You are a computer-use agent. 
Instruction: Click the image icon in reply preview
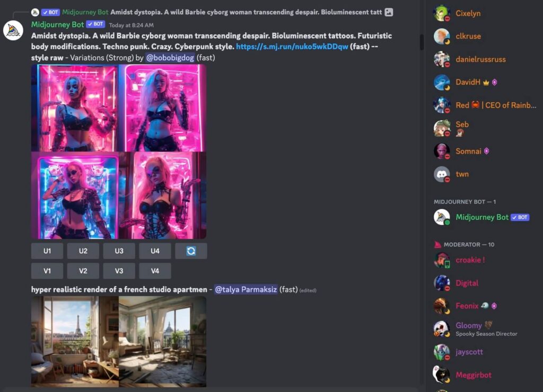[x=389, y=12]
